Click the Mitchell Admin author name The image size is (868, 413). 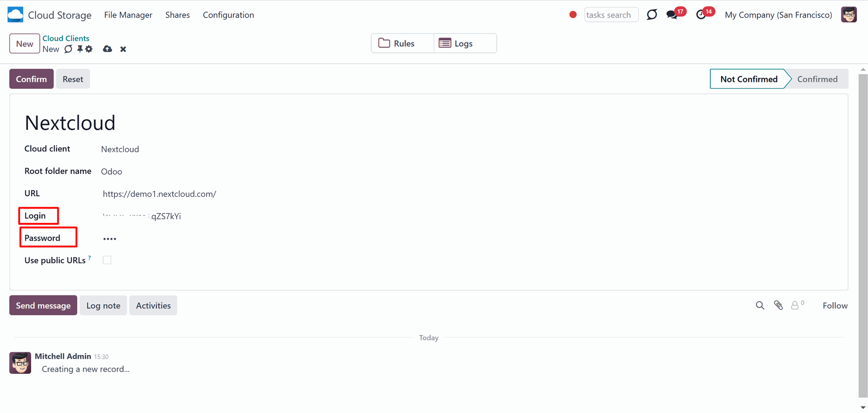click(63, 356)
